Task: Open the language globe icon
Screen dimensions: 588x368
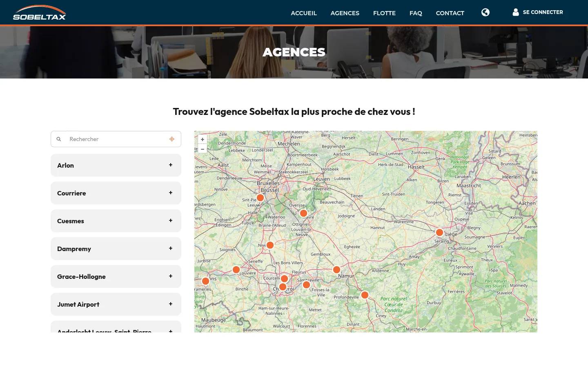Action: point(486,12)
